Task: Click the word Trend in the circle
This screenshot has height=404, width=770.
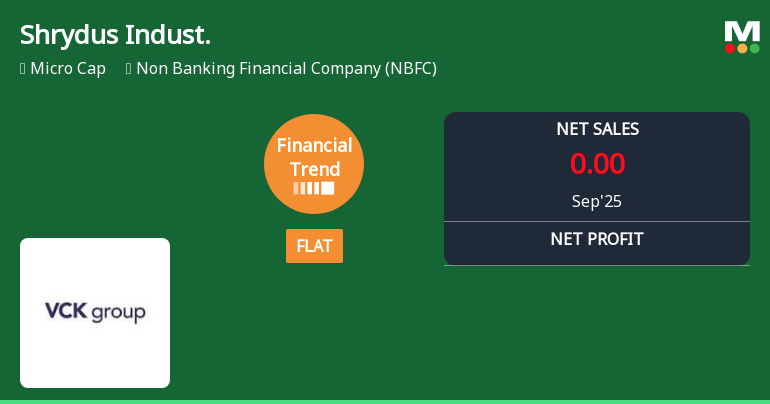Action: [x=315, y=169]
